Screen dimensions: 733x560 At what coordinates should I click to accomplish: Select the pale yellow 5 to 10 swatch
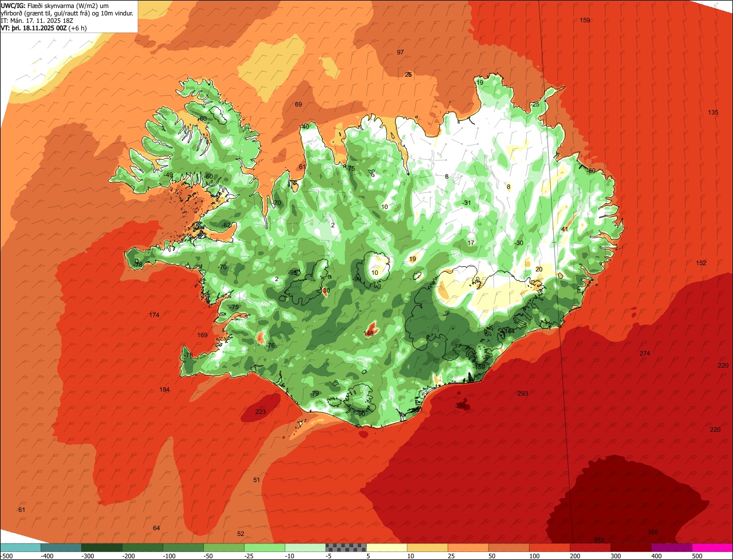pos(386,547)
